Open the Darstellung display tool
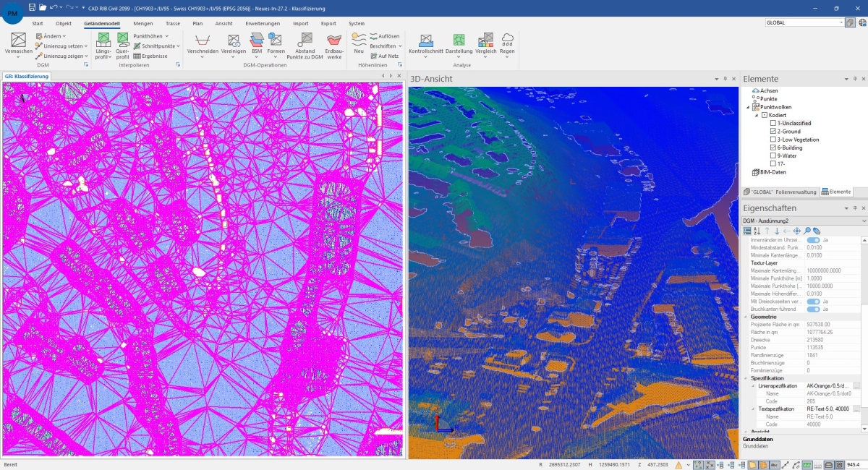 click(459, 44)
